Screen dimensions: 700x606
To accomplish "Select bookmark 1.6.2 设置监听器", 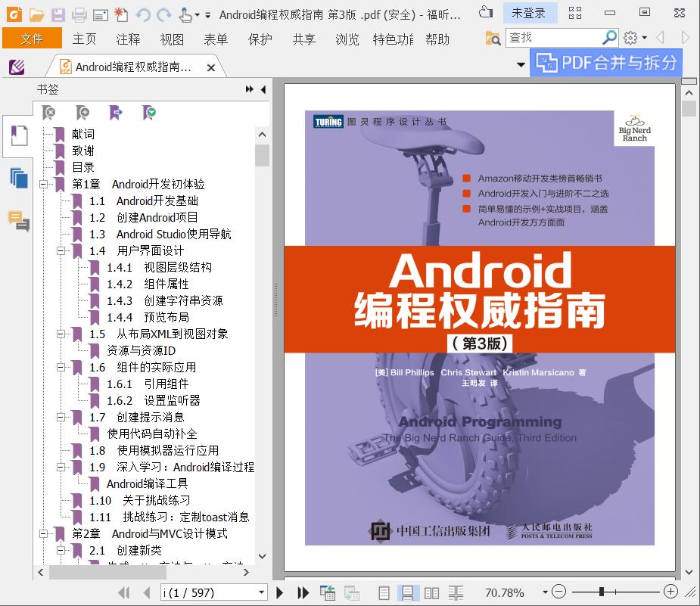I will click(153, 401).
